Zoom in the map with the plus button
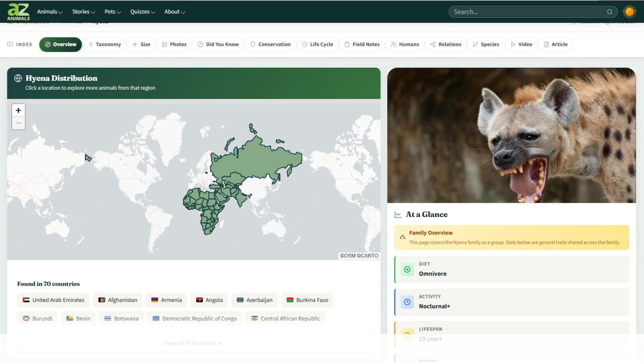Viewport: 644px width, 362px height. tap(19, 111)
